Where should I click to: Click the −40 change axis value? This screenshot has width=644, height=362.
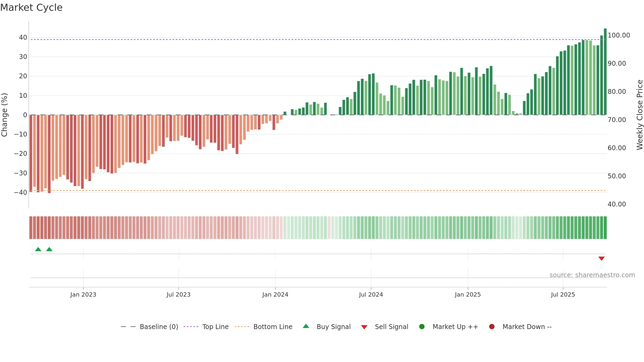click(x=21, y=192)
